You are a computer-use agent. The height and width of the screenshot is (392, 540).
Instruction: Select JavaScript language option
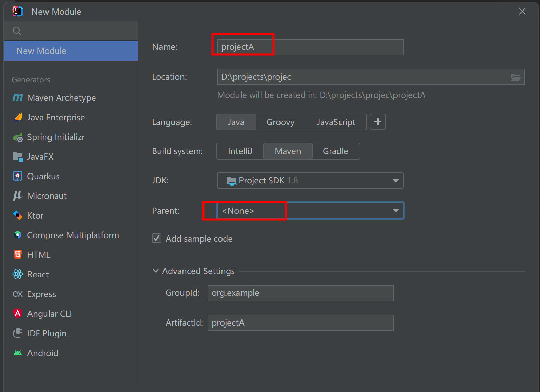click(x=336, y=122)
